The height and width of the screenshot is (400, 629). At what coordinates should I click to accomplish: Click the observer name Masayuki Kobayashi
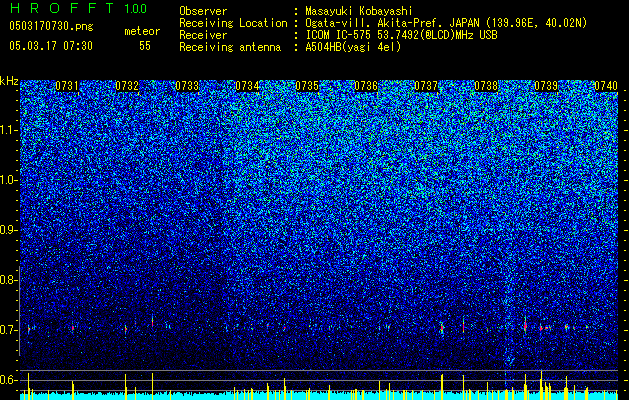(x=359, y=12)
